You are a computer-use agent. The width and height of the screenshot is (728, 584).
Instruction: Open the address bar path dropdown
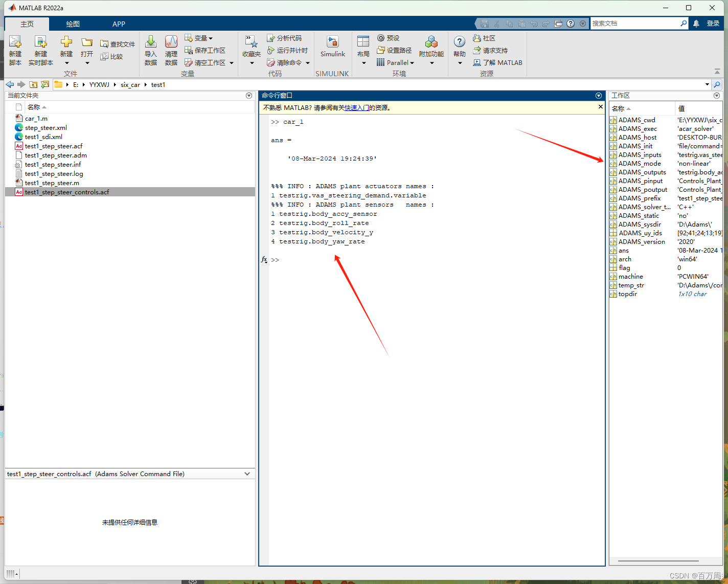(707, 85)
